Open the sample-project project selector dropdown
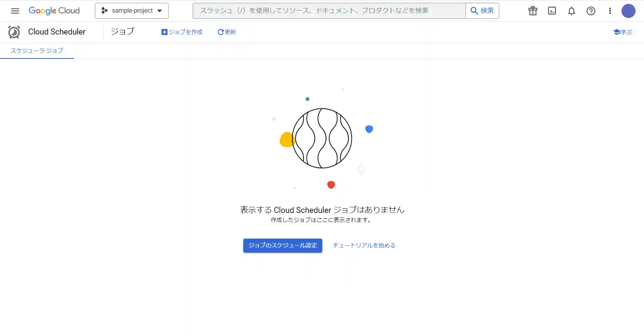The image size is (644, 335). [132, 11]
